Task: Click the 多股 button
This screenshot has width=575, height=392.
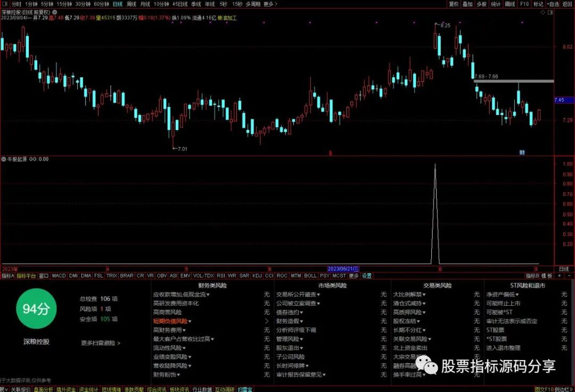Action: pyautogui.click(x=481, y=4)
